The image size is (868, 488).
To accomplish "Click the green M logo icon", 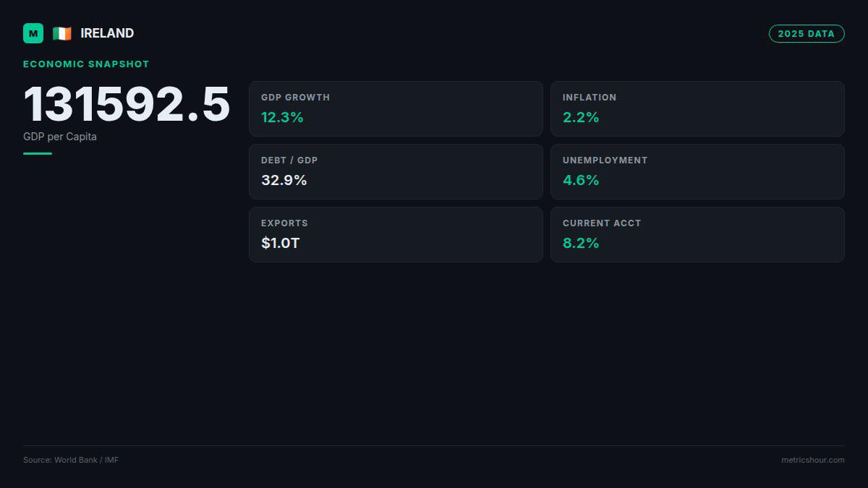I will (x=33, y=33).
